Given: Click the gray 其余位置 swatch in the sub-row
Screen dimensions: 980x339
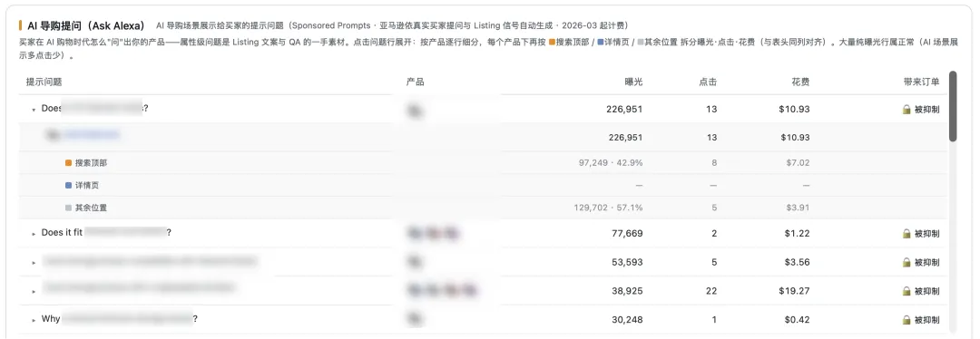Looking at the screenshot, I should (x=68, y=208).
